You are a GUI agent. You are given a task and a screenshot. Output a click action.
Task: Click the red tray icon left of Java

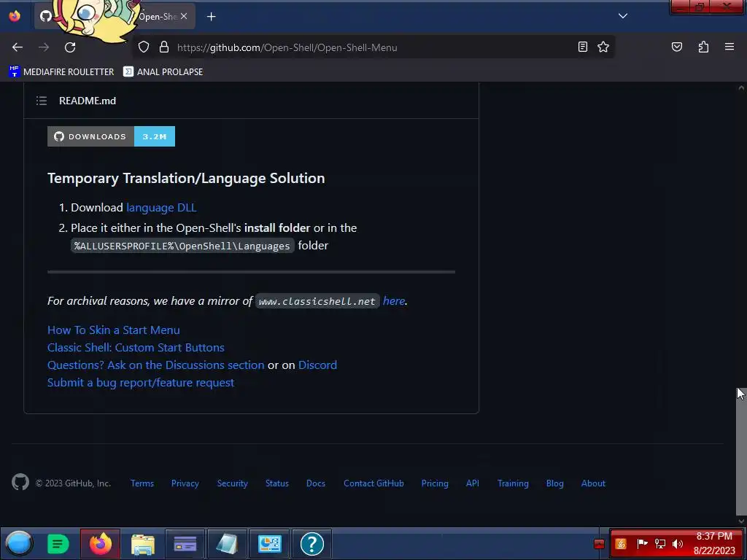click(x=599, y=544)
